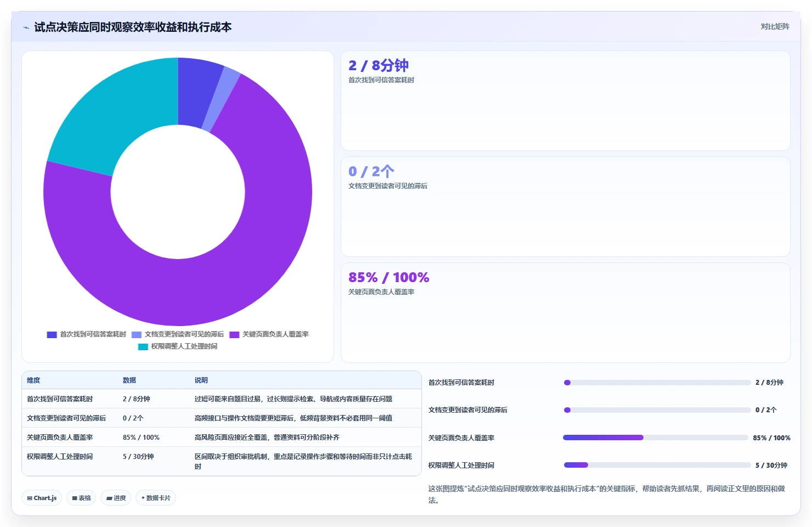Click the 维度 column header
Screen dimensions: 812x527
pos(33,380)
